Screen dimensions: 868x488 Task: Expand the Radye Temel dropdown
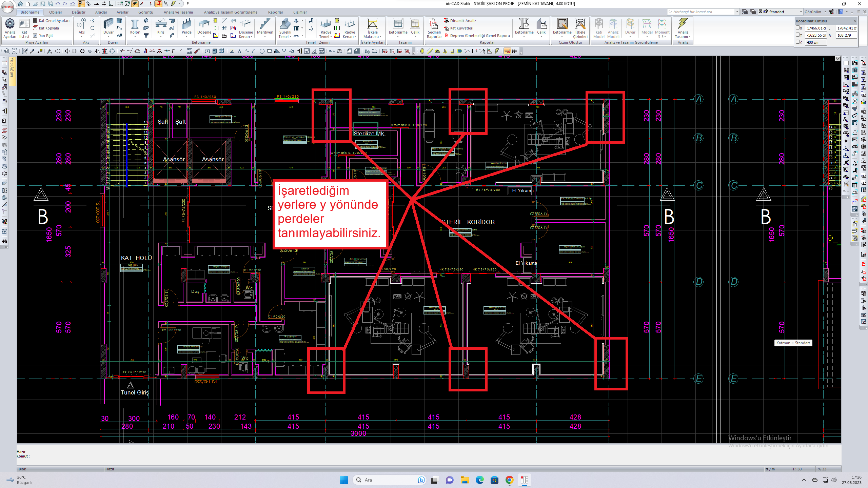coord(331,37)
